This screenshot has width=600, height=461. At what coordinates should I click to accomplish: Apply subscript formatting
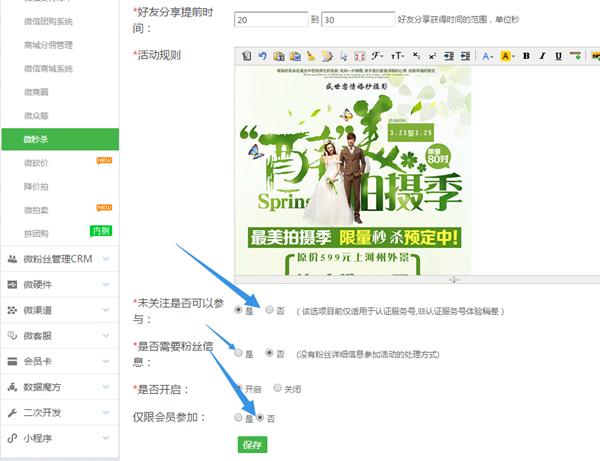(x=416, y=56)
